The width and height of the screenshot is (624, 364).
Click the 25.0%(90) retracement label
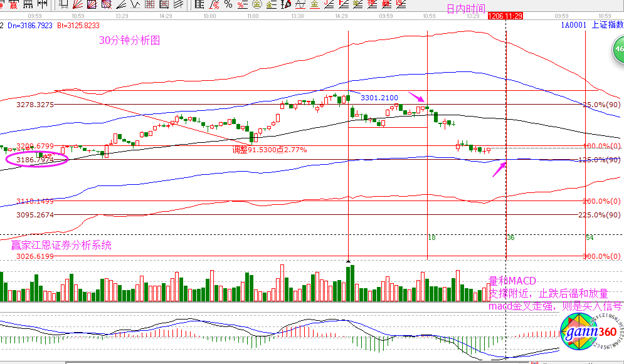point(601,105)
